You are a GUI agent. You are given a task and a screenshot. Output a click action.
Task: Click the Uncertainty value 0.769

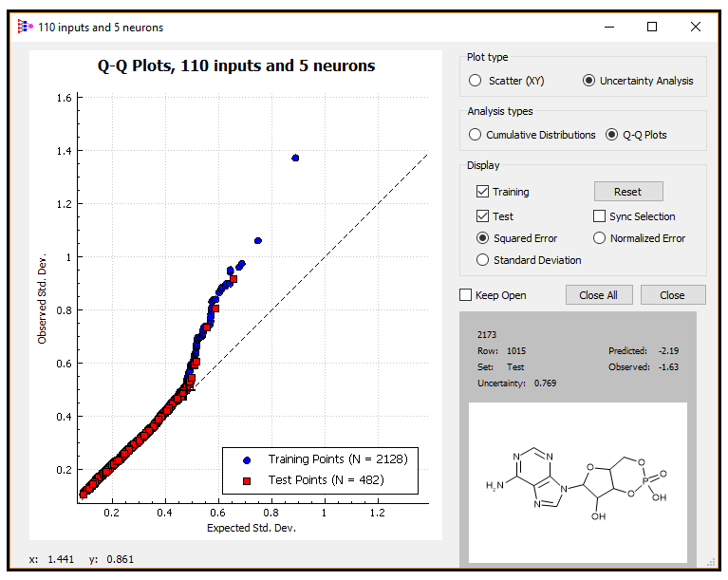(x=545, y=384)
